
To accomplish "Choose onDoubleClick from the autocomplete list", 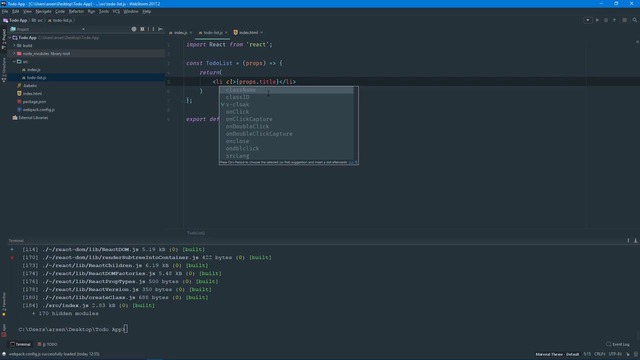I will [287, 127].
